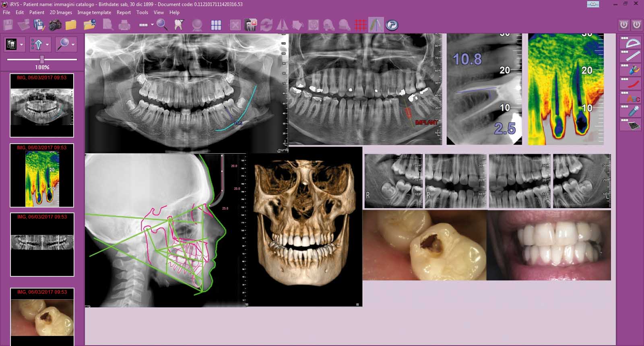Expand the zoom magnifier dropdown arrow
644x346 pixels.
73,45
